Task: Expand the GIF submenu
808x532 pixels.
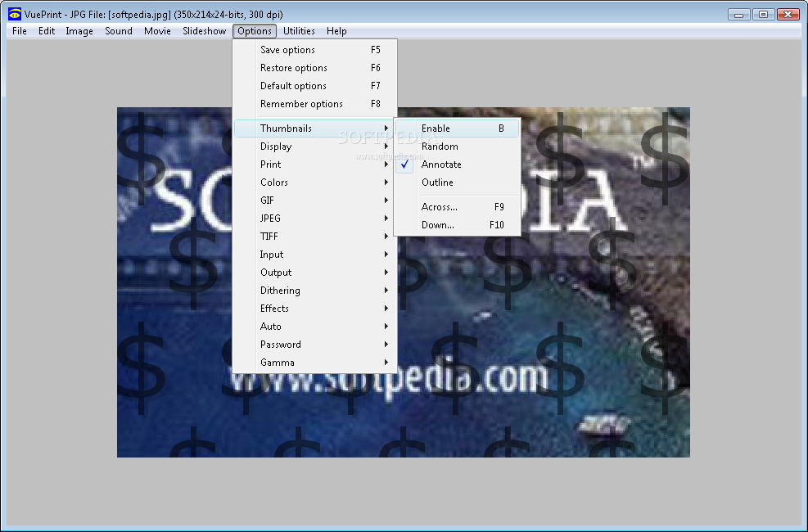Action: click(315, 201)
